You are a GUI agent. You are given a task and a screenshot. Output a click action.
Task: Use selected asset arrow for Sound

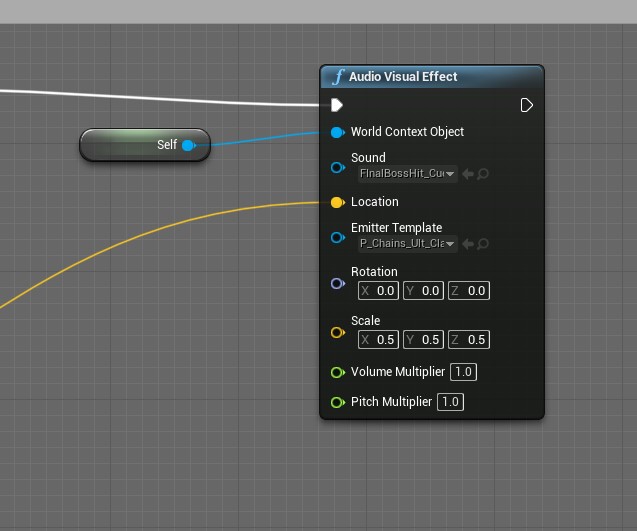[x=467, y=174]
